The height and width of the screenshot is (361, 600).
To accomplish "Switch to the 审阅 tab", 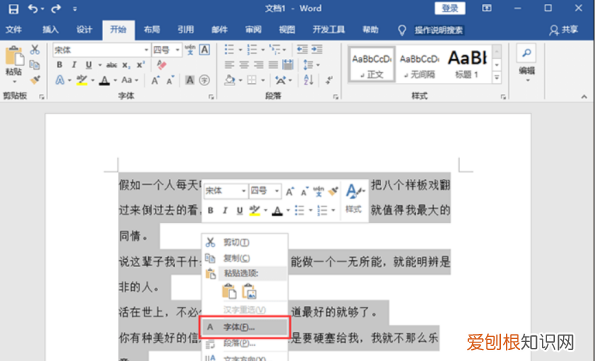I will (x=253, y=30).
